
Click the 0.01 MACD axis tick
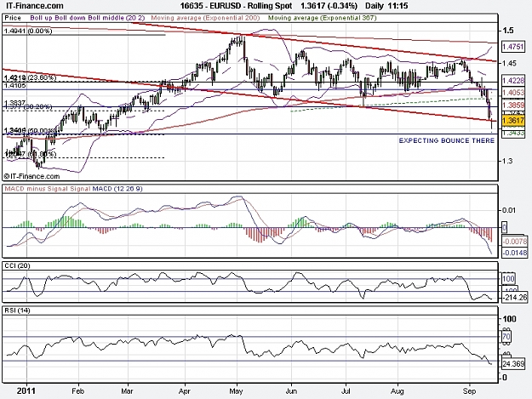coord(508,210)
